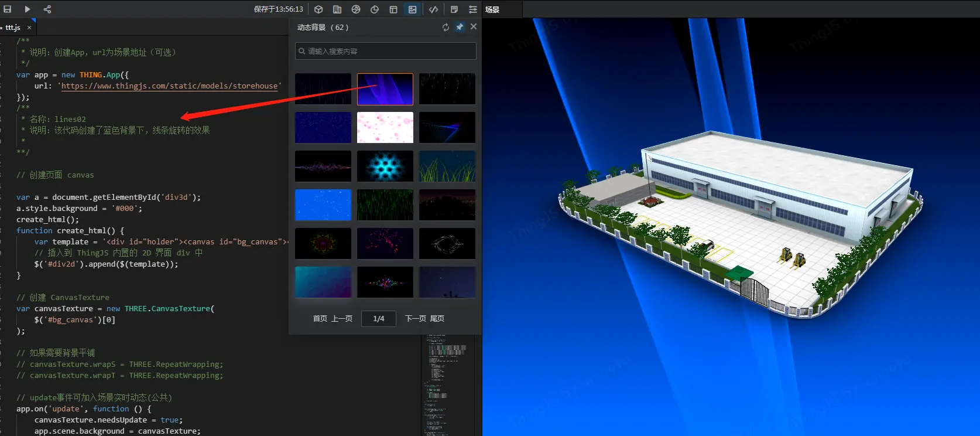Screen dimensions: 980x436
Task: Open the storehouse URL link in code
Action: point(170,86)
